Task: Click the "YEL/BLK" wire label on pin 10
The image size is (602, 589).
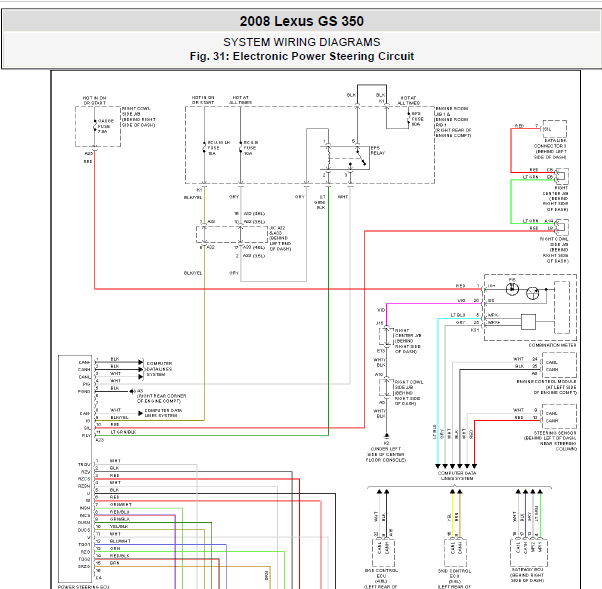Action: point(119,526)
